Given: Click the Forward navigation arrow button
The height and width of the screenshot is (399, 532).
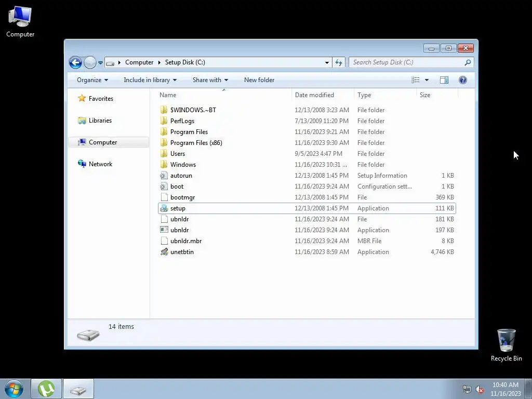Looking at the screenshot, I should pyautogui.click(x=90, y=62).
